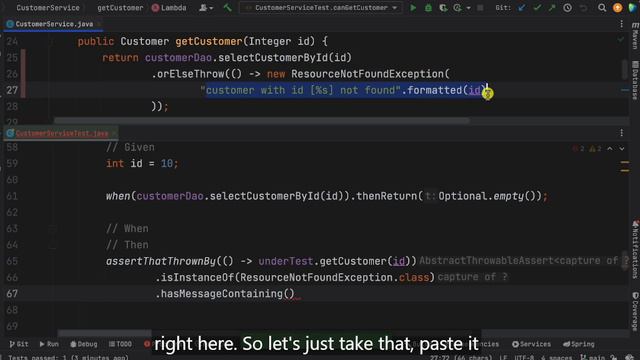Image resolution: width=640 pixels, height=360 pixels.
Task: Click the 'int id = 10;' line
Action: pyautogui.click(x=142, y=164)
